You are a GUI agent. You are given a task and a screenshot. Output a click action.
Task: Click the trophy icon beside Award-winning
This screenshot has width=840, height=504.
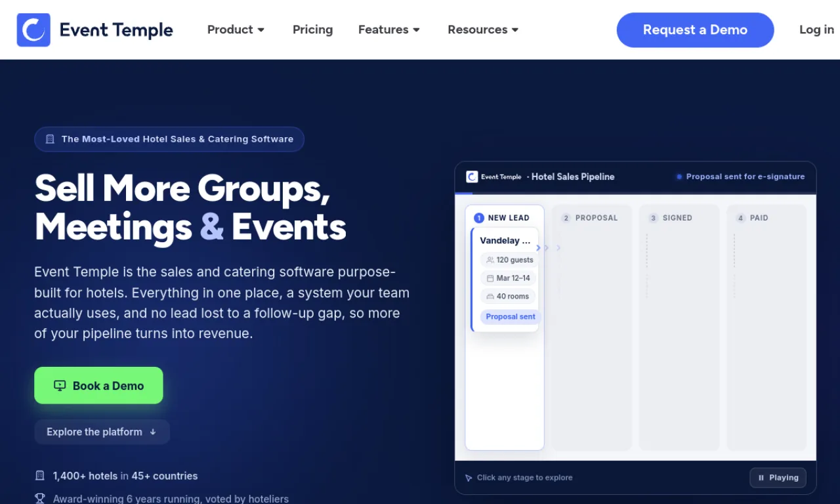tap(40, 499)
